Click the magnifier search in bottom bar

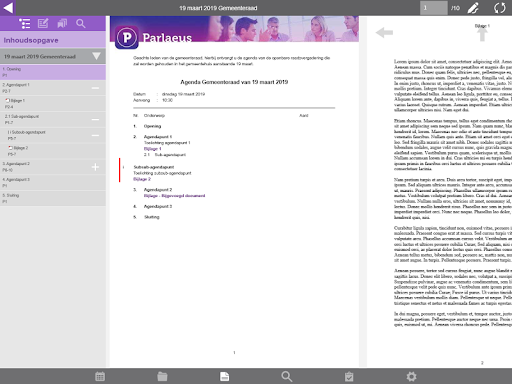coord(287,376)
